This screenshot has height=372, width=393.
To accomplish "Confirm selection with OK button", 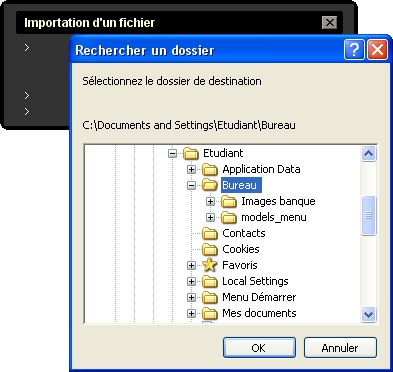I will tap(259, 348).
